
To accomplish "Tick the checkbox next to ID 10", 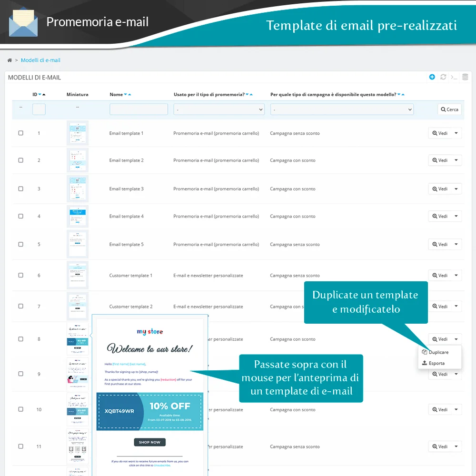I will pyautogui.click(x=20, y=409).
